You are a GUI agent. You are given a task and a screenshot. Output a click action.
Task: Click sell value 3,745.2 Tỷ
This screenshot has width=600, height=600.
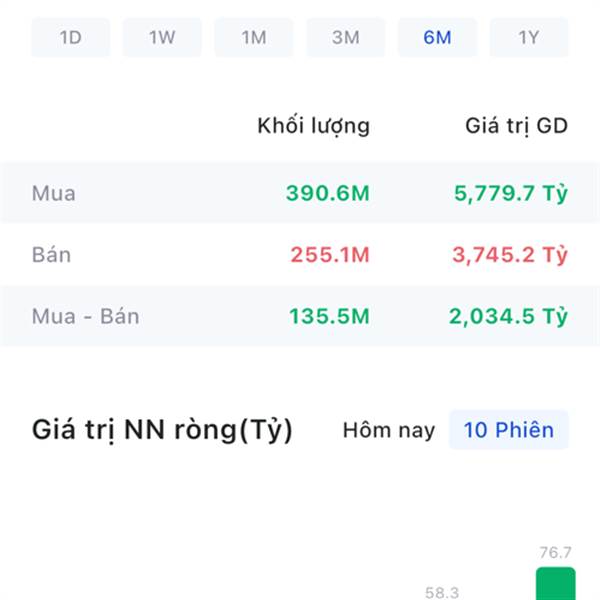tap(510, 255)
